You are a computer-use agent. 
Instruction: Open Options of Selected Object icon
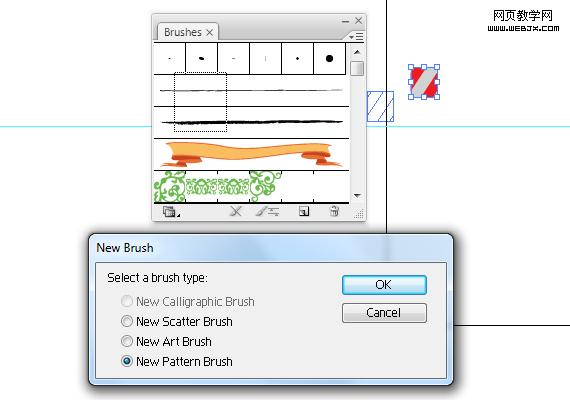point(268,211)
